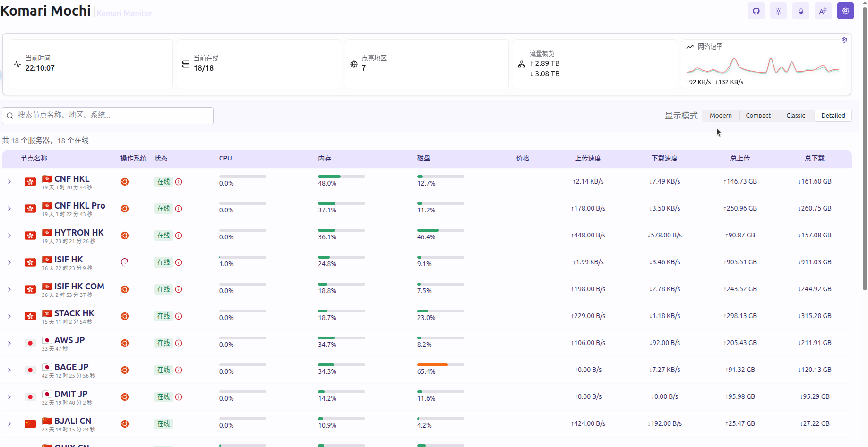The height and width of the screenshot is (447, 868).
Task: Click the info icon in the DMIT JP row
Action: click(x=179, y=397)
